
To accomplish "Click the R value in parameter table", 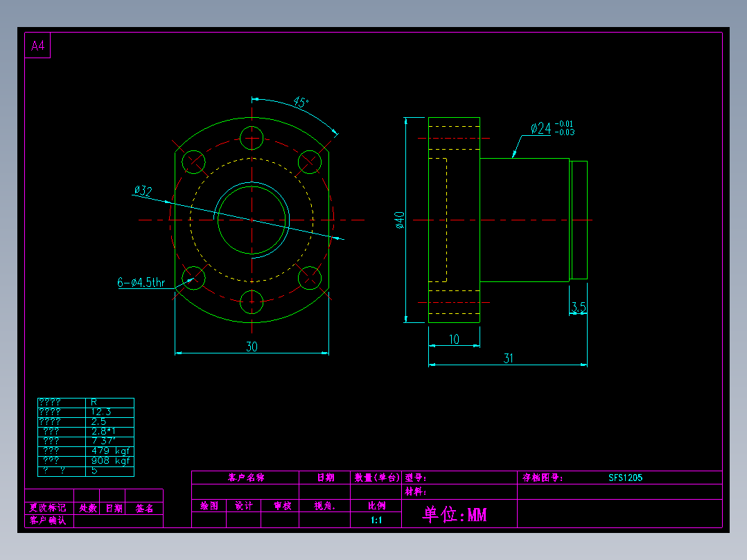I will [x=94, y=402].
